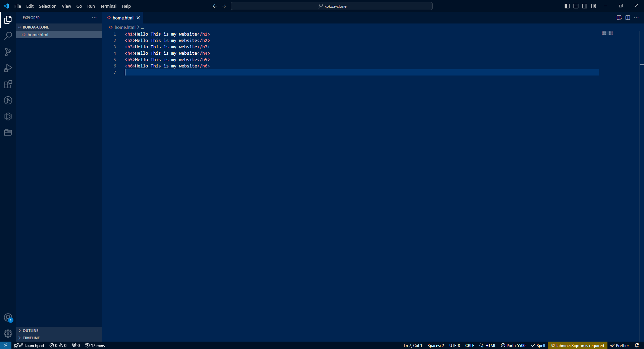This screenshot has width=644, height=349.
Task: Open the Source Control view
Action: click(8, 52)
